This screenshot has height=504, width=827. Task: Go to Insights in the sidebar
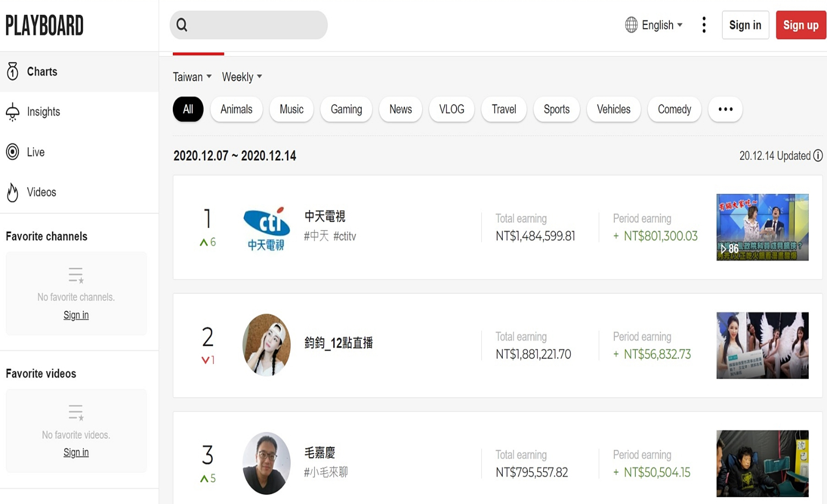[43, 112]
